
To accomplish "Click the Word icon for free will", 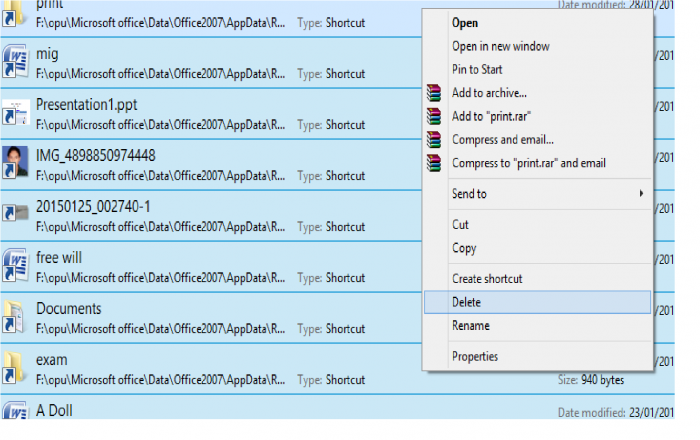I will 15,266.
